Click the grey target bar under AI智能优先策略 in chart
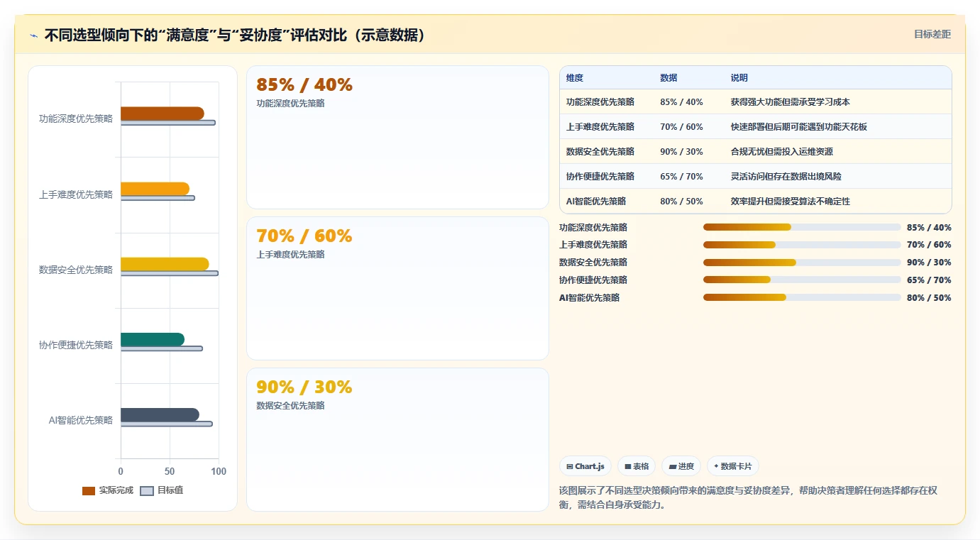 166,424
